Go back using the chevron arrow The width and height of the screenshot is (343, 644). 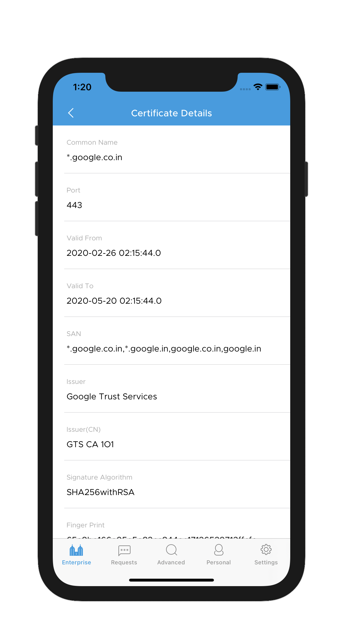click(71, 113)
